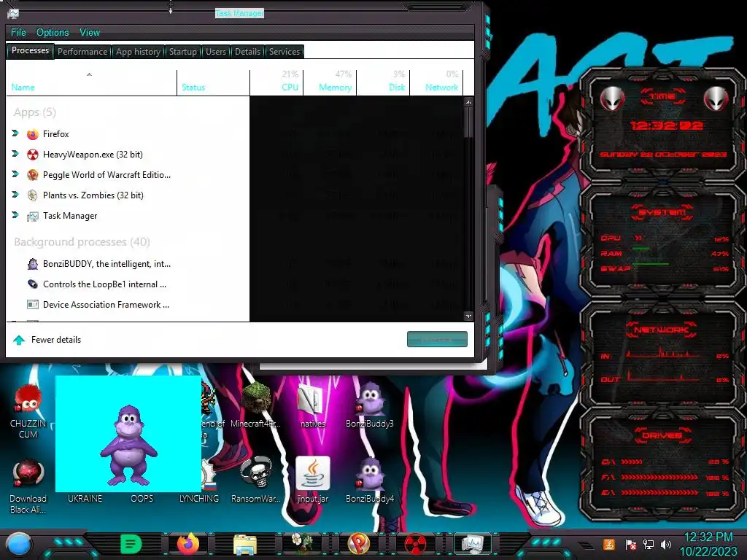The width and height of the screenshot is (747, 560).
Task: Select the BonziBUDDY background process row
Action: (234, 264)
